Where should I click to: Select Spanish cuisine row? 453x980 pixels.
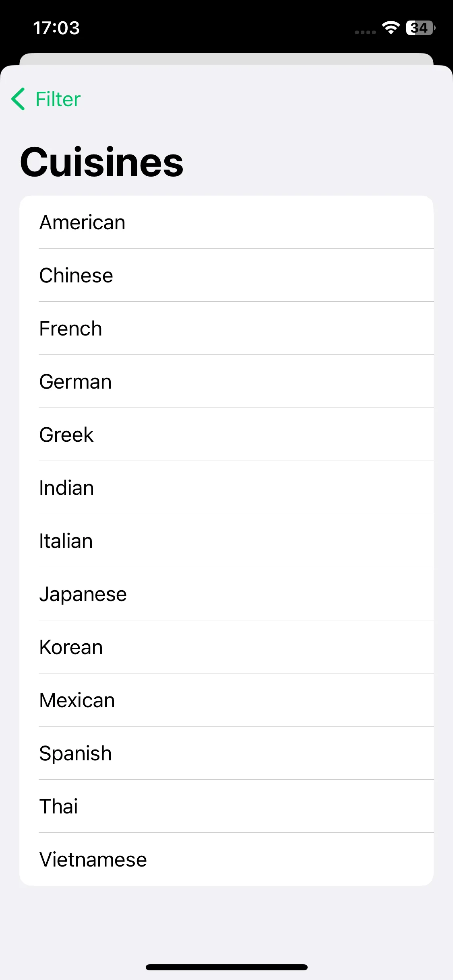click(226, 753)
